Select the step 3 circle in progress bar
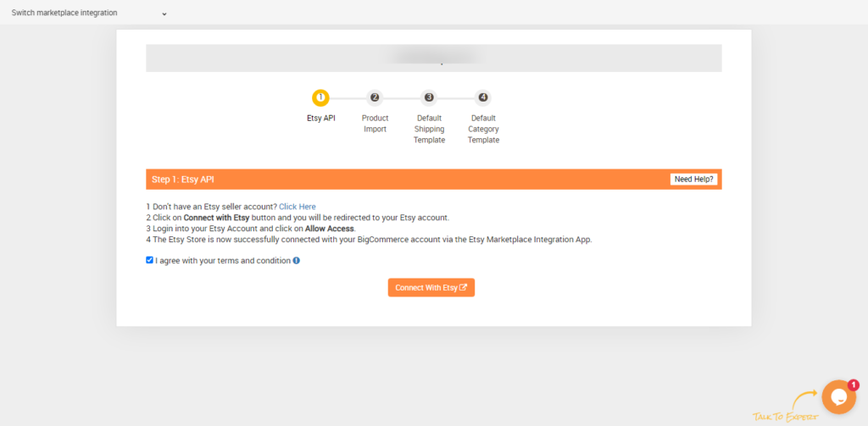This screenshot has width=868, height=426. pyautogui.click(x=429, y=97)
